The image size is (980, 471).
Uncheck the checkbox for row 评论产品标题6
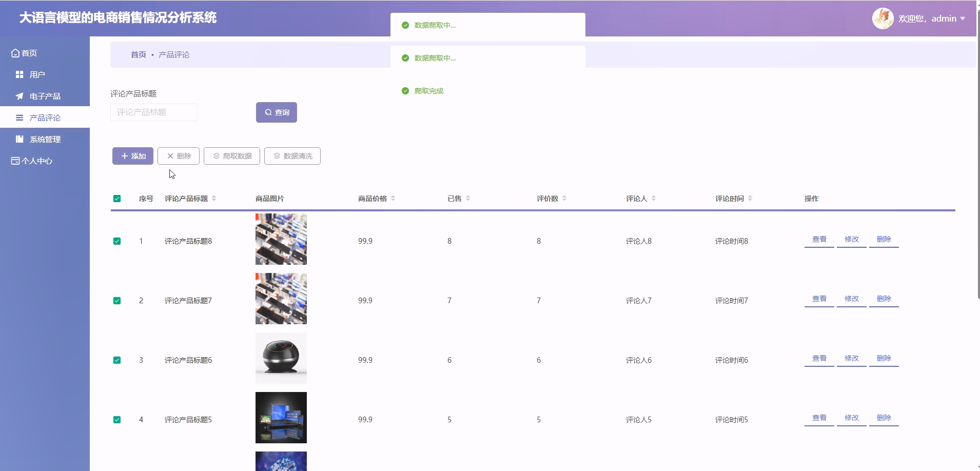pyautogui.click(x=117, y=360)
